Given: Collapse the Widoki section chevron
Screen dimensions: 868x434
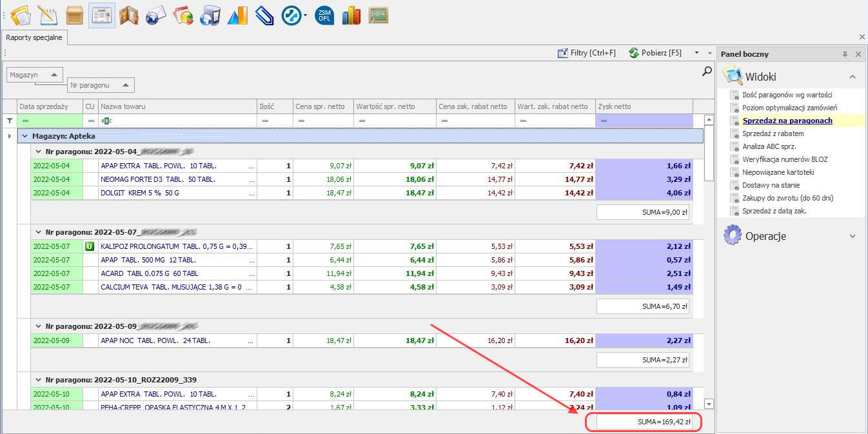Looking at the screenshot, I should [852, 77].
